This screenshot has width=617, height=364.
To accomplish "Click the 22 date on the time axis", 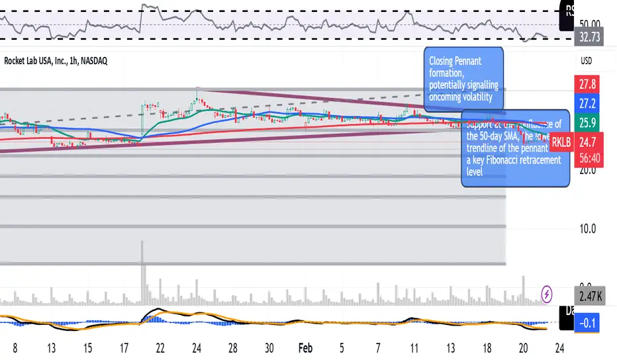I will tap(160, 348).
